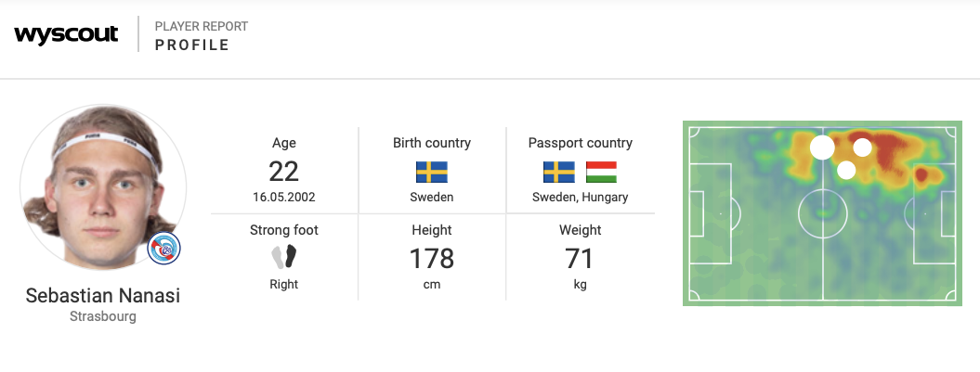
Task: Click the height value 178
Action: click(431, 258)
